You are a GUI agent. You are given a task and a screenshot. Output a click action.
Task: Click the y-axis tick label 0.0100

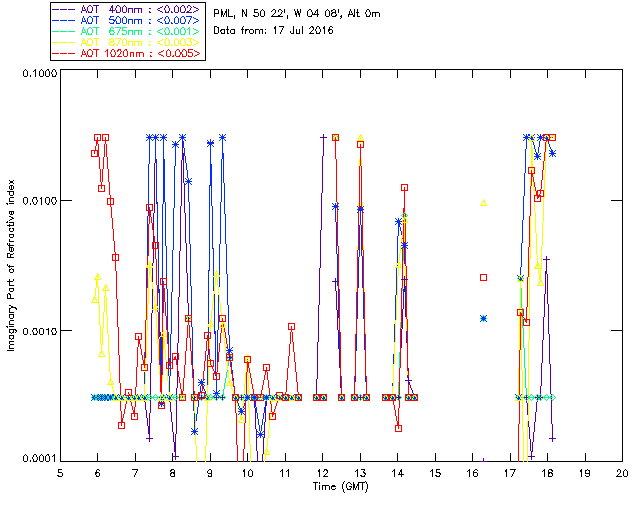[40, 200]
